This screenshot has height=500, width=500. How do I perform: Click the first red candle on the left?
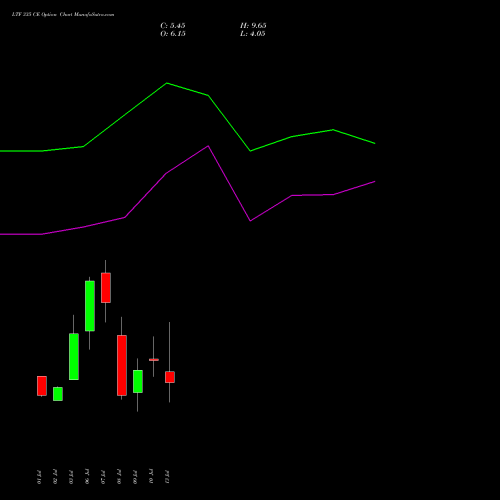click(x=42, y=386)
